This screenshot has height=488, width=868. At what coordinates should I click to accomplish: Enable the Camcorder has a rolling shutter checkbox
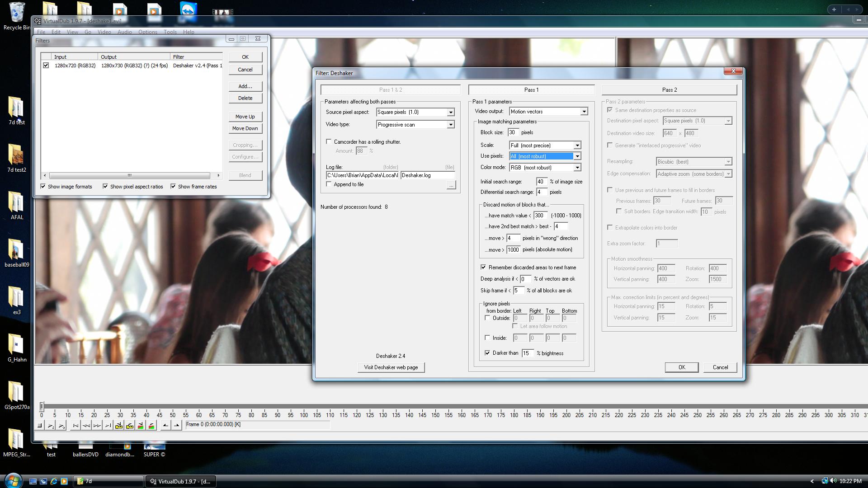(x=329, y=142)
